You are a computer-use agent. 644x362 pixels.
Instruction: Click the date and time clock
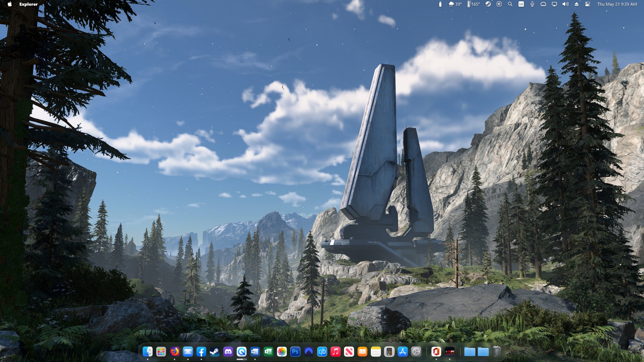[617, 4]
